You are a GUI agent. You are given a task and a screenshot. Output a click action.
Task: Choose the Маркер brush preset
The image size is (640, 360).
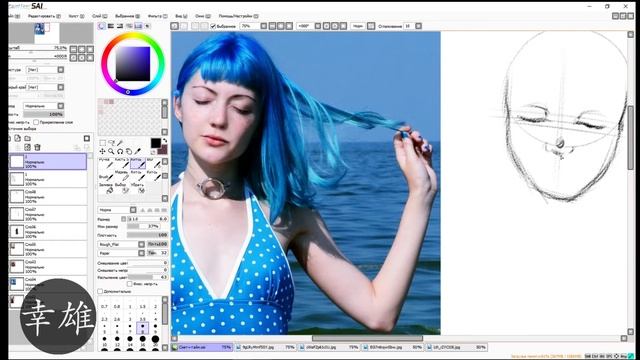pyautogui.click(x=122, y=176)
